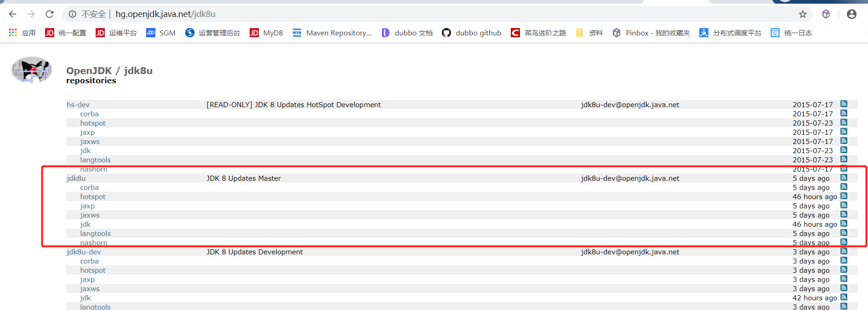Open the SGM bookmark

161,33
